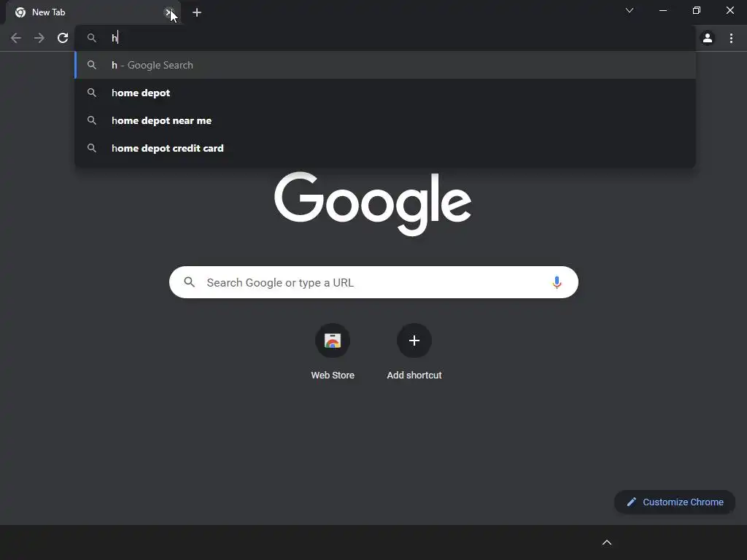Start voice search with microphone icon
The image size is (747, 560).
pyautogui.click(x=557, y=282)
